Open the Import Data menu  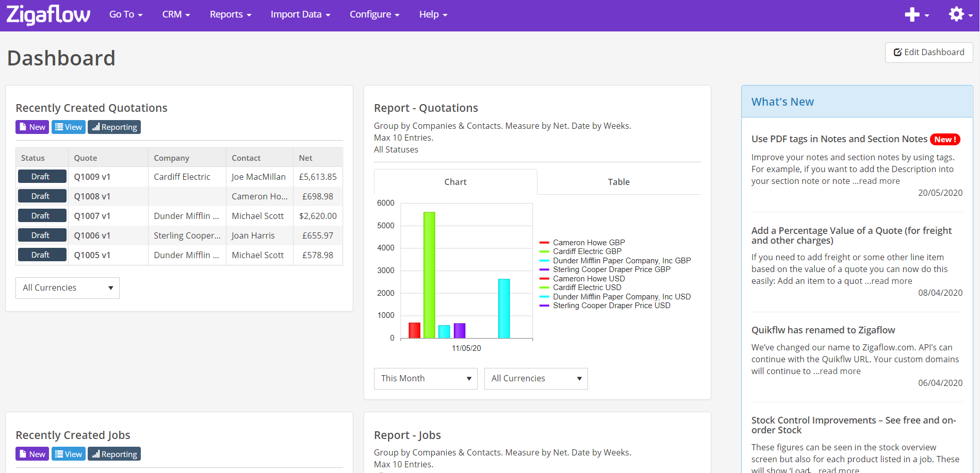[300, 14]
